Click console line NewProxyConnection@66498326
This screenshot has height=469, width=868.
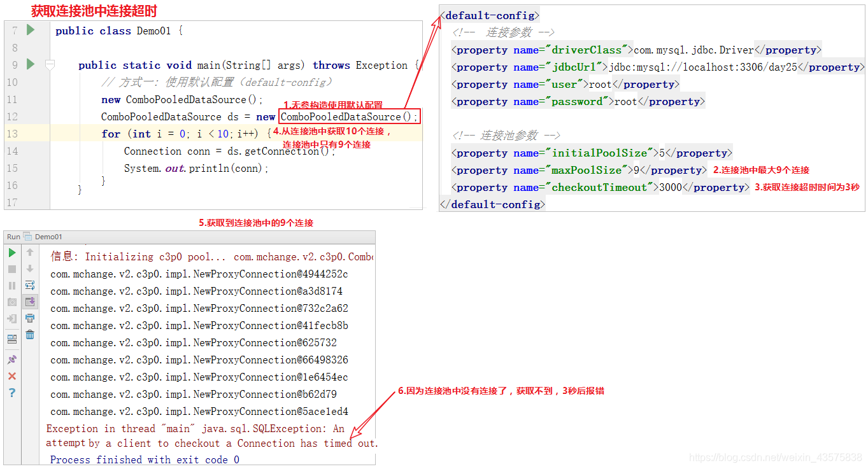point(199,360)
